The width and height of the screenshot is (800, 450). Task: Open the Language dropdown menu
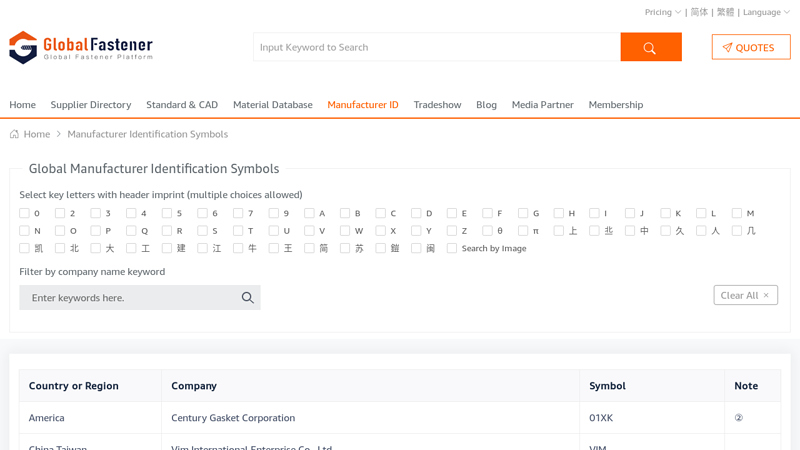[x=766, y=12]
